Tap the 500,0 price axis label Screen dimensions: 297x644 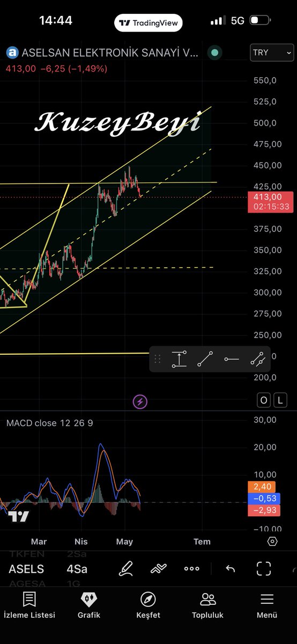tap(264, 123)
